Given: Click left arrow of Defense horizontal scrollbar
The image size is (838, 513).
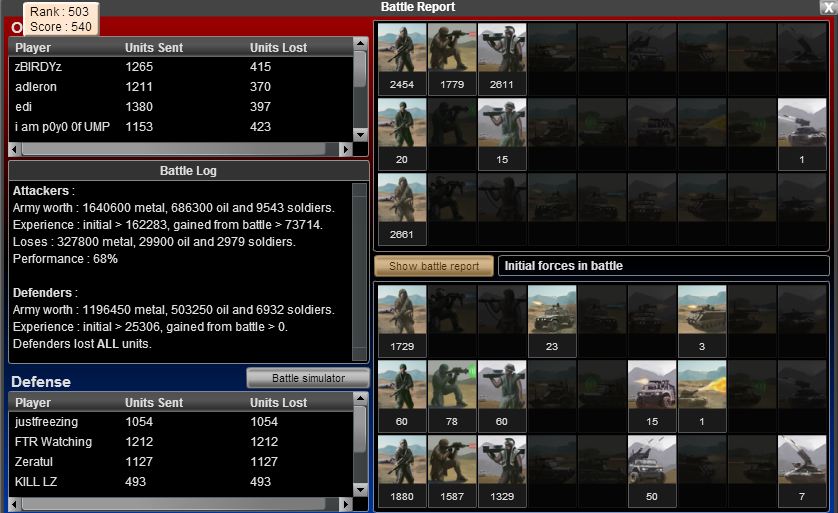Looking at the screenshot, I should point(15,504).
